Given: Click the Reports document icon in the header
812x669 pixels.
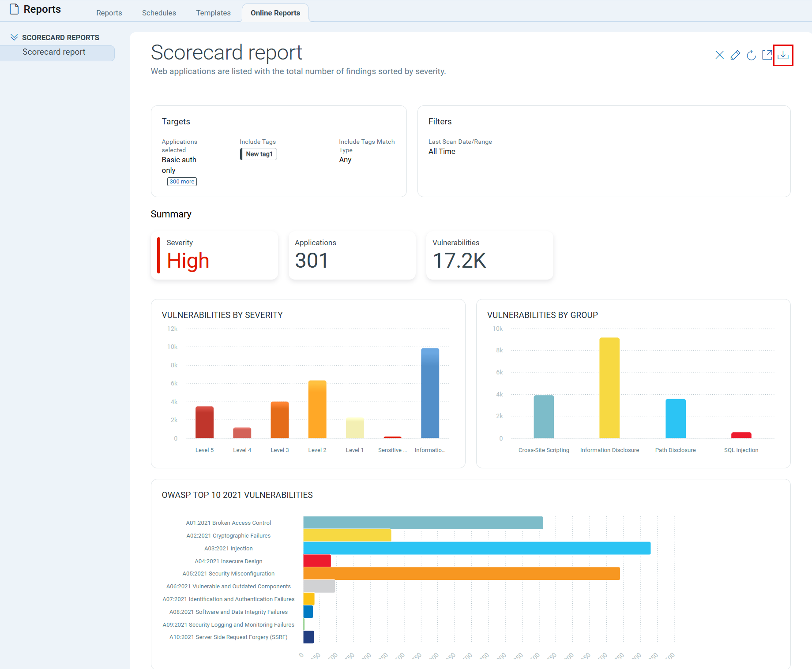Looking at the screenshot, I should click(x=13, y=8).
